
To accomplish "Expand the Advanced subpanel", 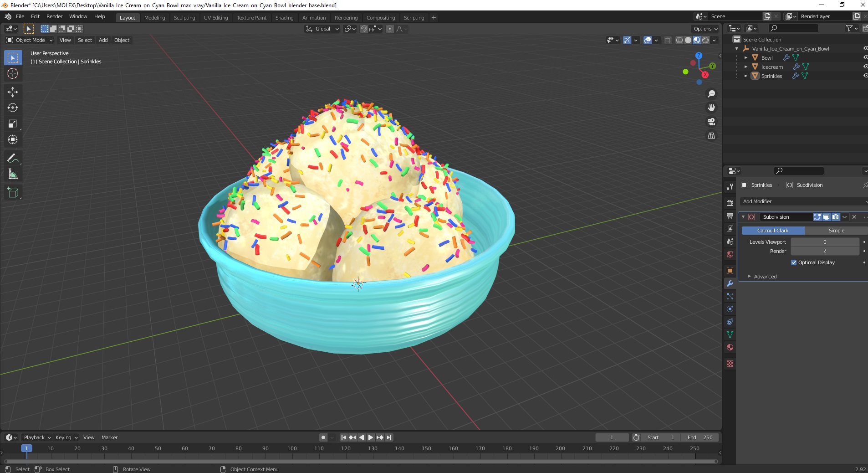I will 765,277.
